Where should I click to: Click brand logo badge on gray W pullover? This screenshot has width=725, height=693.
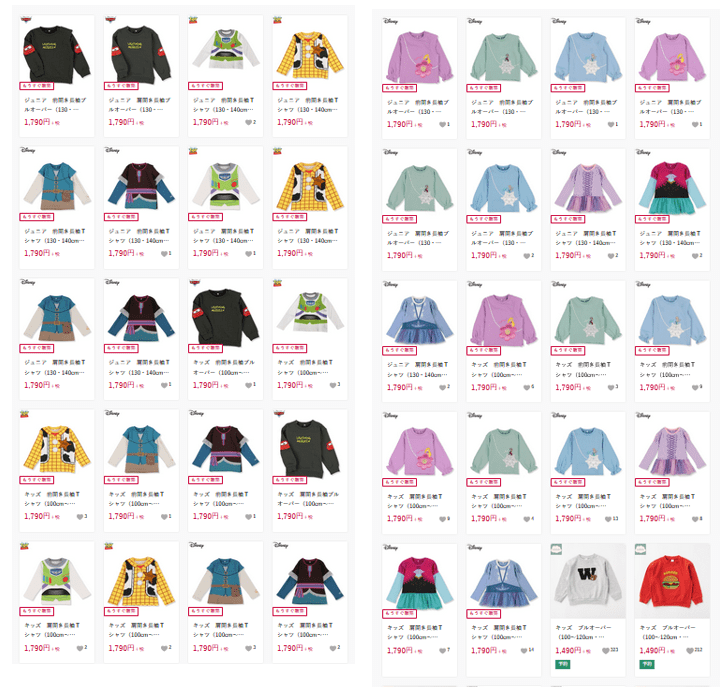point(556,549)
